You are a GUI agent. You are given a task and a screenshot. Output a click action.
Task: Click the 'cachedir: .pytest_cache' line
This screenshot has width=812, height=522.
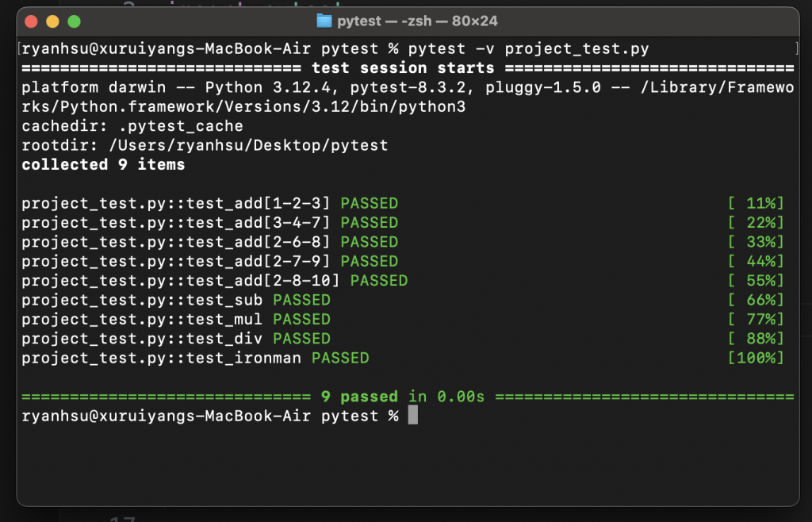(x=132, y=126)
